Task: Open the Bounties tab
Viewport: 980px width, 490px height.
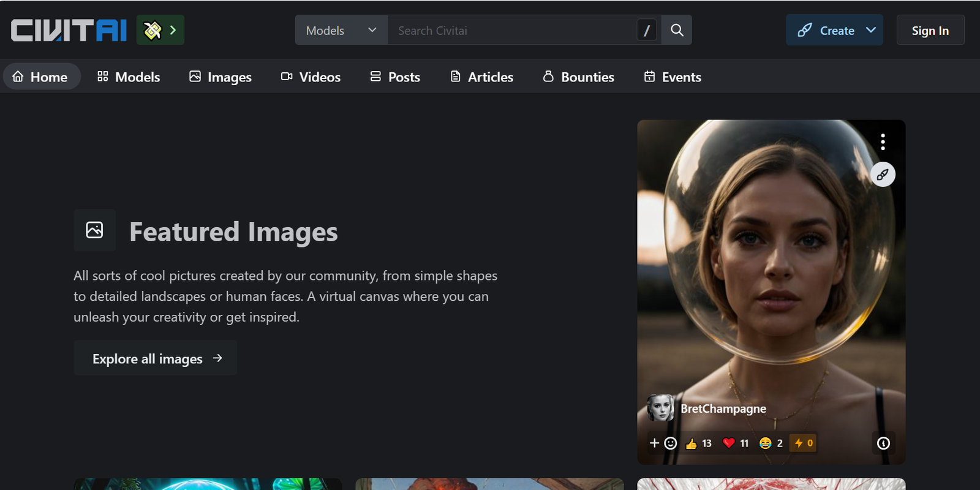Action: pyautogui.click(x=579, y=77)
